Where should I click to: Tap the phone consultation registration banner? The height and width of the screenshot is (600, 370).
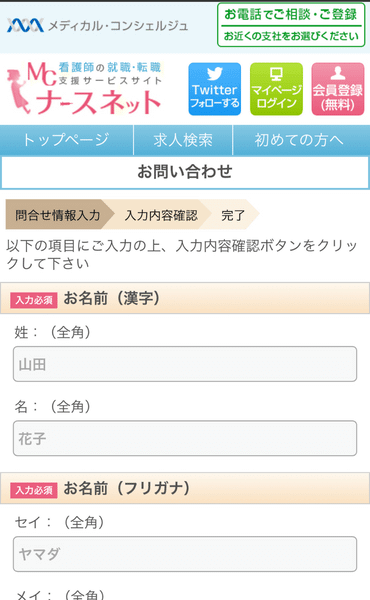click(x=291, y=25)
